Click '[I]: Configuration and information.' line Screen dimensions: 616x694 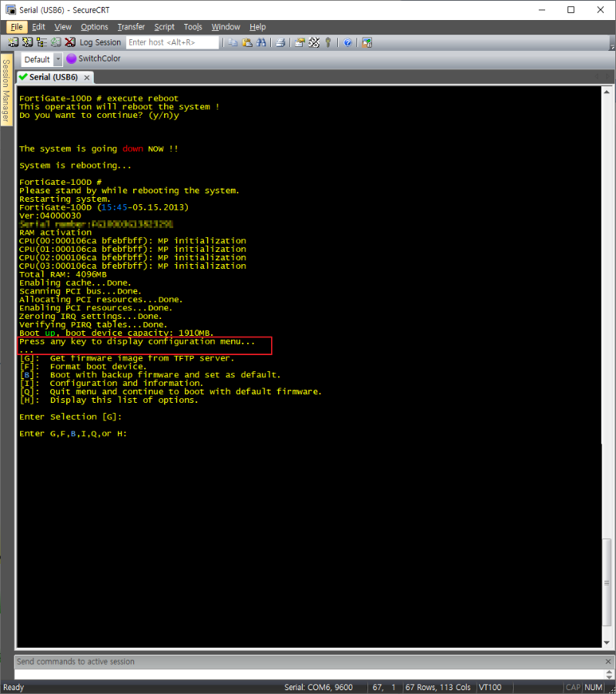pos(111,384)
